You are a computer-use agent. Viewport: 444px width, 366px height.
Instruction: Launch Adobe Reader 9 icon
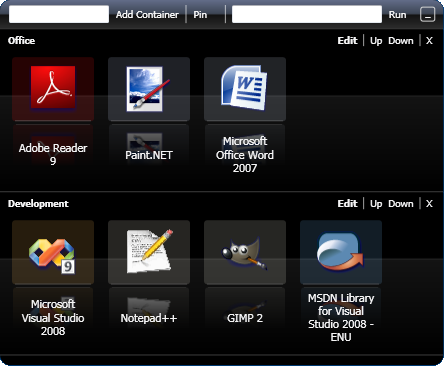click(53, 89)
